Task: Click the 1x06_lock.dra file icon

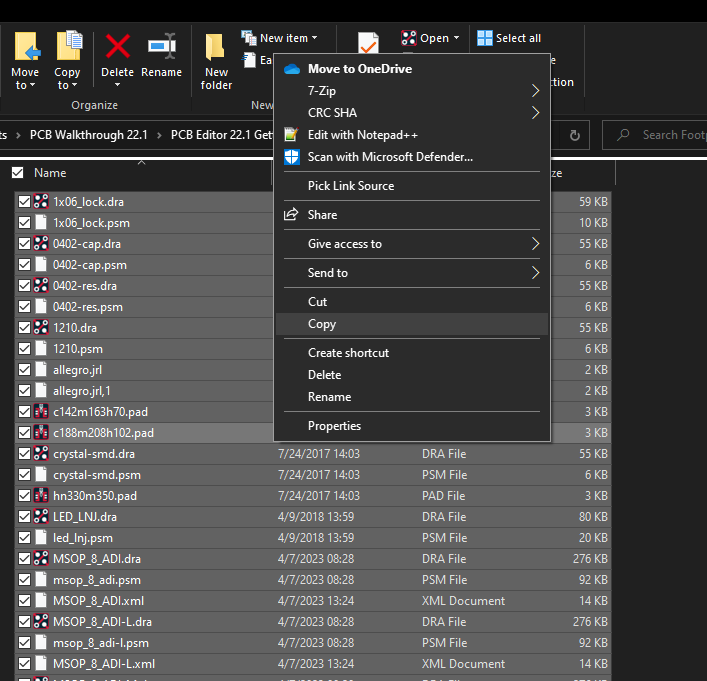Action: click(41, 201)
